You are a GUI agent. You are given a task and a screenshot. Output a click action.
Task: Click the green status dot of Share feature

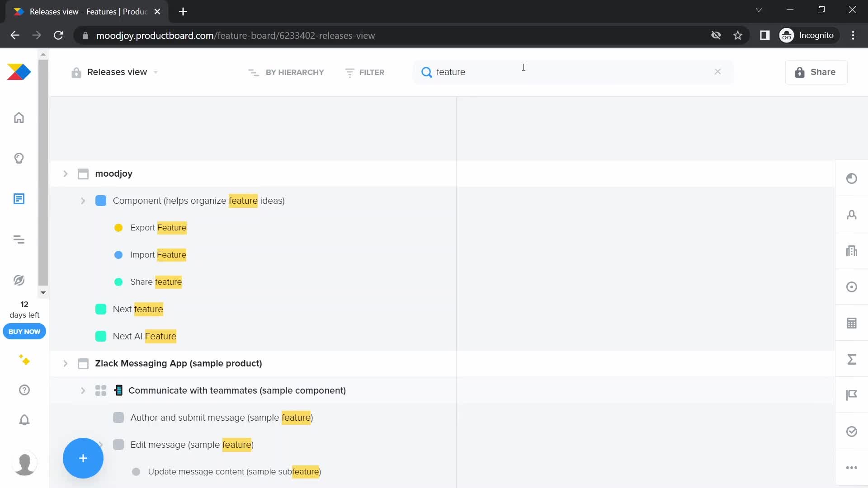118,282
